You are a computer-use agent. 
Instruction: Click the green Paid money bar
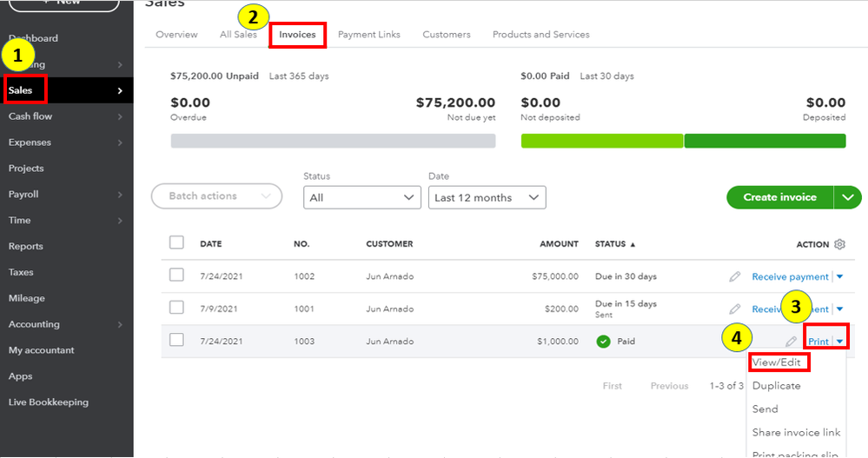point(683,141)
